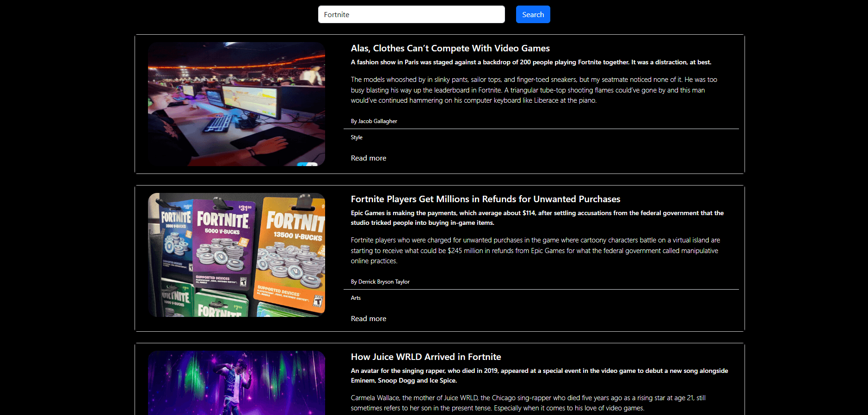Open 'Alas, Clothes Can't Compete With Video Games' headline
This screenshot has width=868, height=415.
(x=450, y=48)
